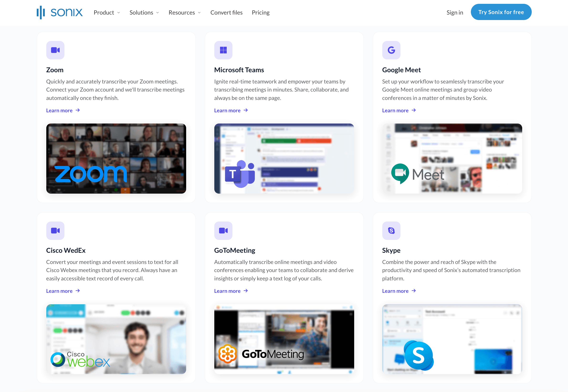Expand the Product dropdown menu
The height and width of the screenshot is (392, 568).
(107, 13)
